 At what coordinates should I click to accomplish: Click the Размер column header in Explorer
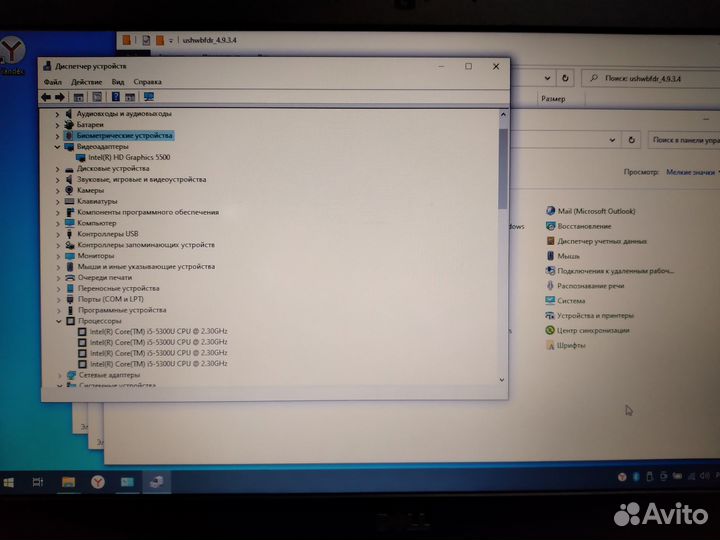[553, 99]
